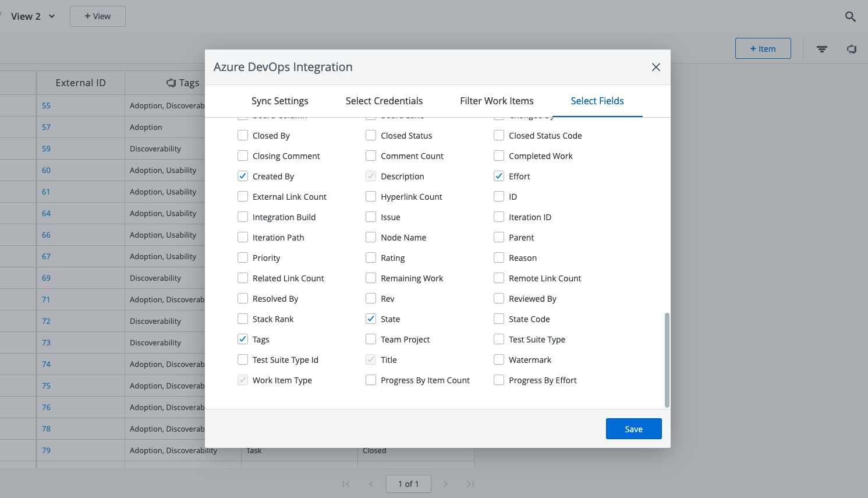Click the External ID column header
This screenshot has height=498, width=868.
tap(81, 83)
